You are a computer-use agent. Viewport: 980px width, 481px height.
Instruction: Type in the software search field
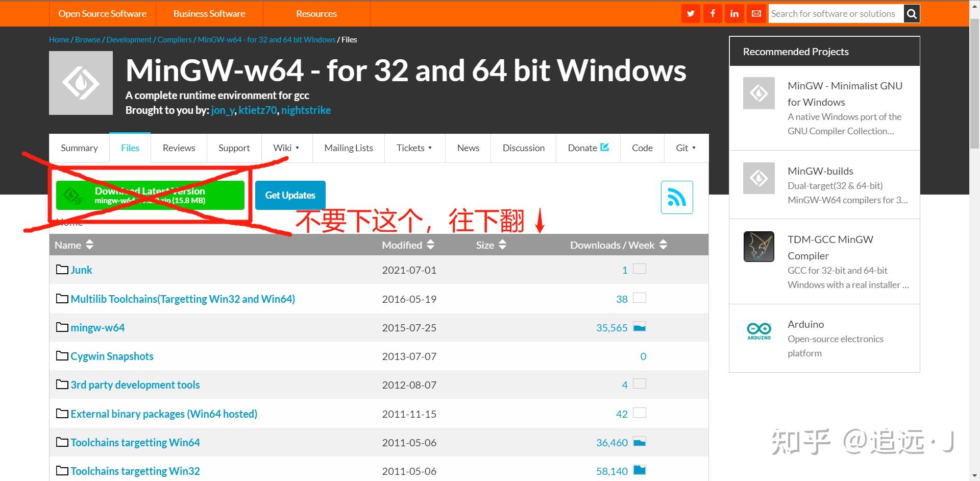pyautogui.click(x=832, y=13)
